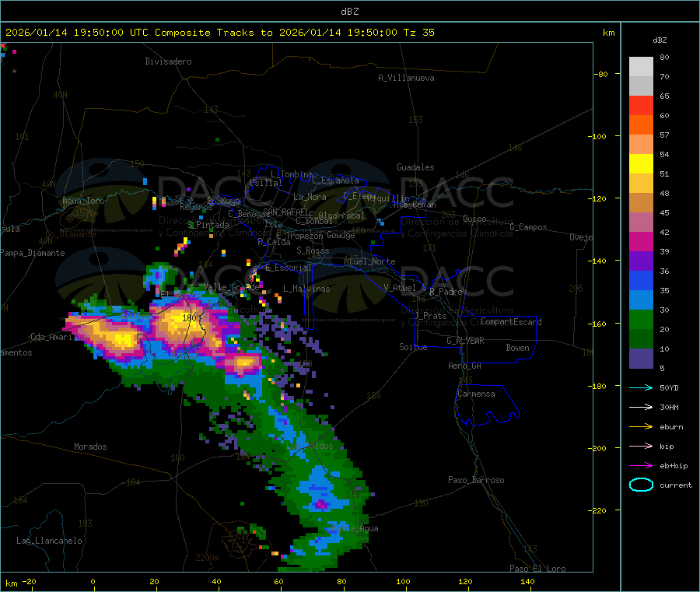Click the 'Pampa_Diamante' map label

click(x=33, y=253)
